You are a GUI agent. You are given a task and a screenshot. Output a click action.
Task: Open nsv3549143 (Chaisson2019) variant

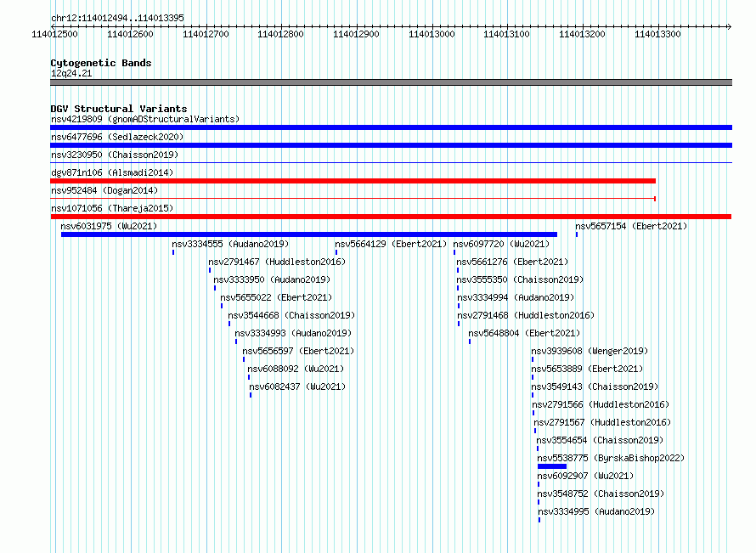point(595,387)
